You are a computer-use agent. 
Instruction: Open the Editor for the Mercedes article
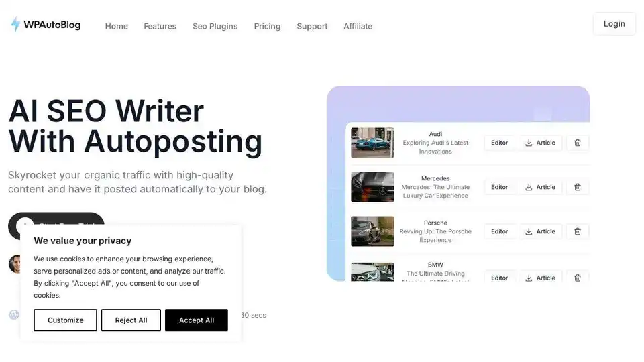pyautogui.click(x=499, y=187)
